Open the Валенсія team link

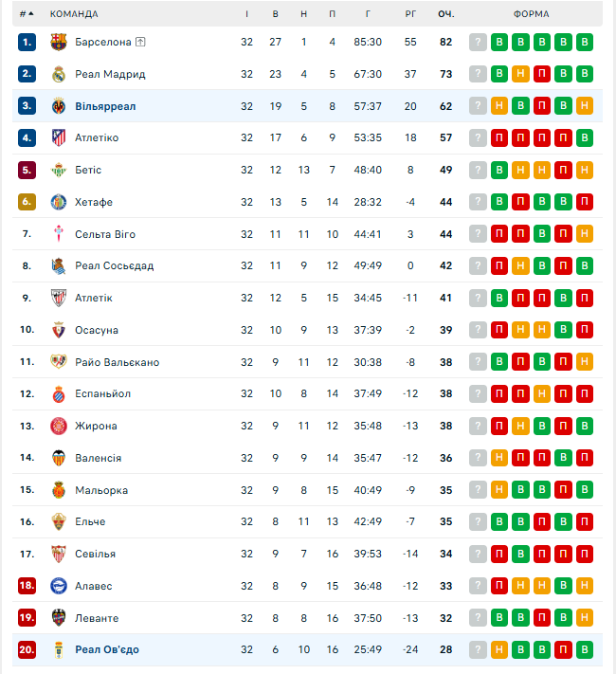(x=99, y=458)
